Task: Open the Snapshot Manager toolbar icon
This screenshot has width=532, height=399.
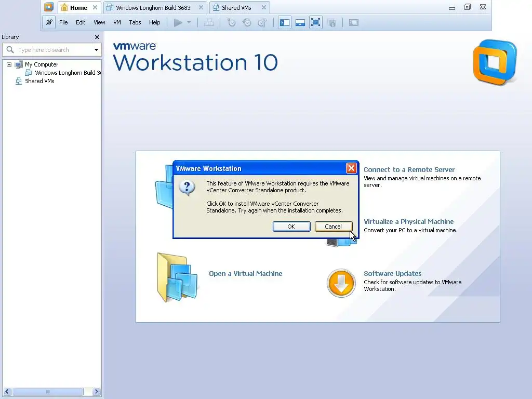Action: [x=262, y=23]
